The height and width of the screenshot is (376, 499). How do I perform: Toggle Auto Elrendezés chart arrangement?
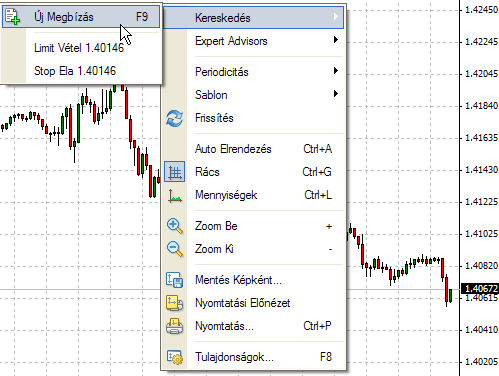[x=253, y=149]
